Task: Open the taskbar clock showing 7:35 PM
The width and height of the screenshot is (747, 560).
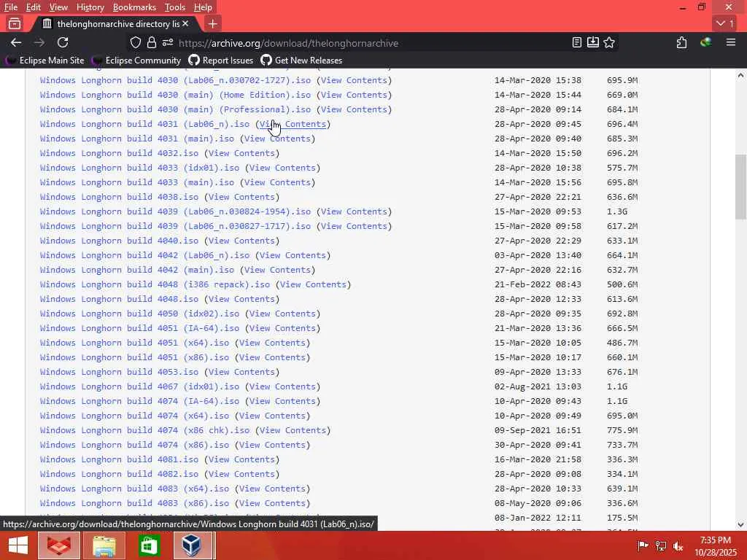Action: point(715,545)
